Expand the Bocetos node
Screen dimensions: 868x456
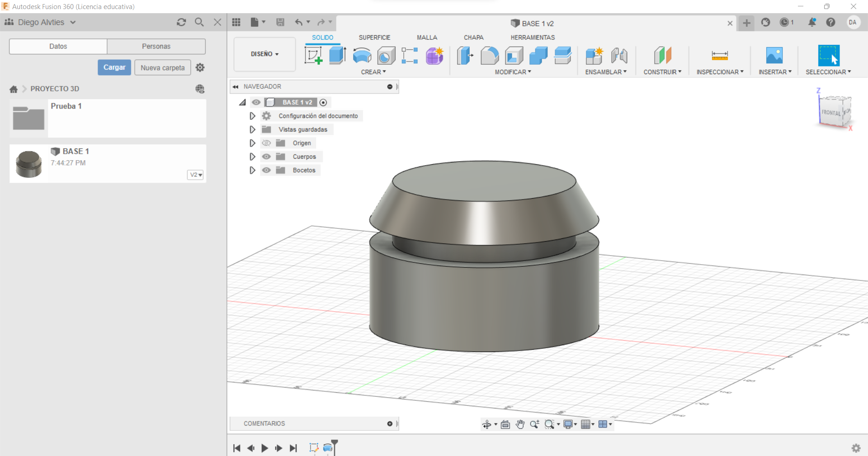252,170
